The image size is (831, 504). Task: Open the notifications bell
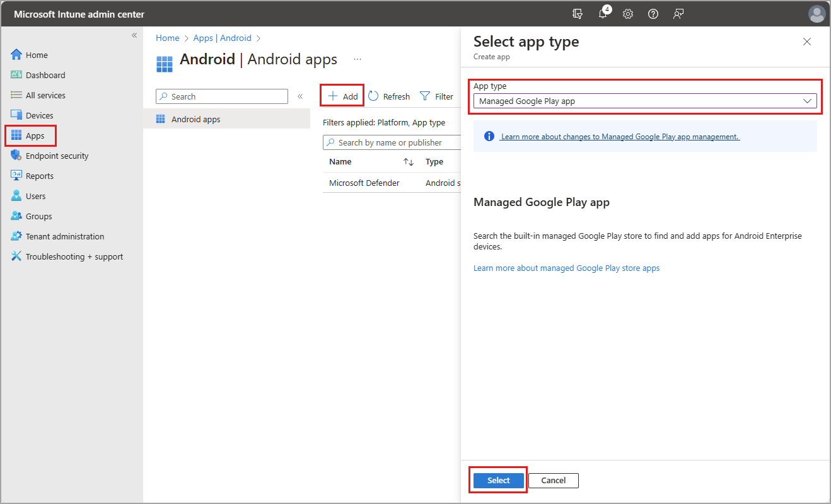point(603,13)
